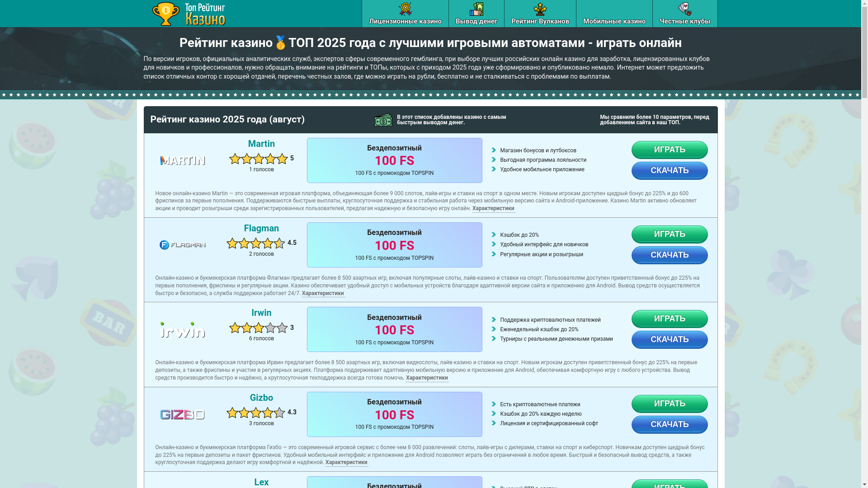This screenshot has width=868, height=488.
Task: Click text 'Удобное мобильное приложение'
Action: pyautogui.click(x=542, y=169)
